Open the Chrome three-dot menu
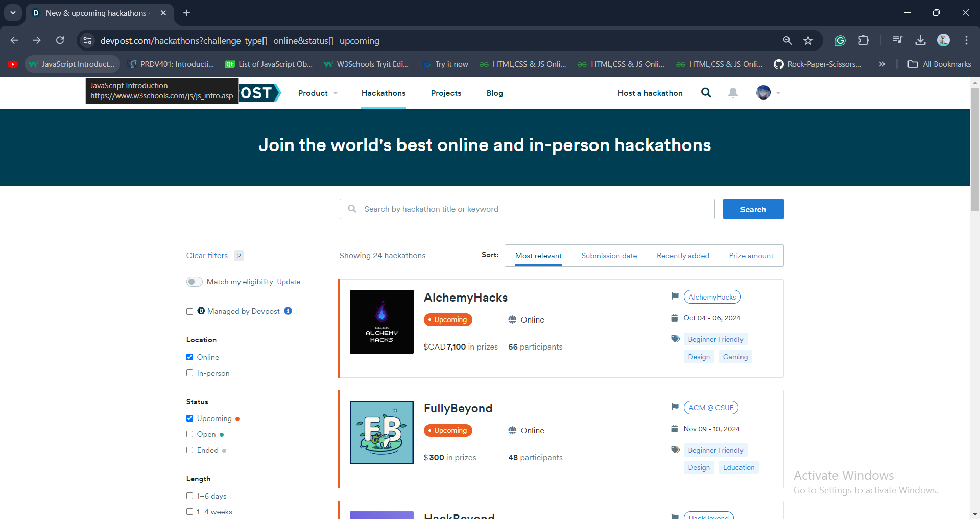The height and width of the screenshot is (519, 980). click(966, 40)
